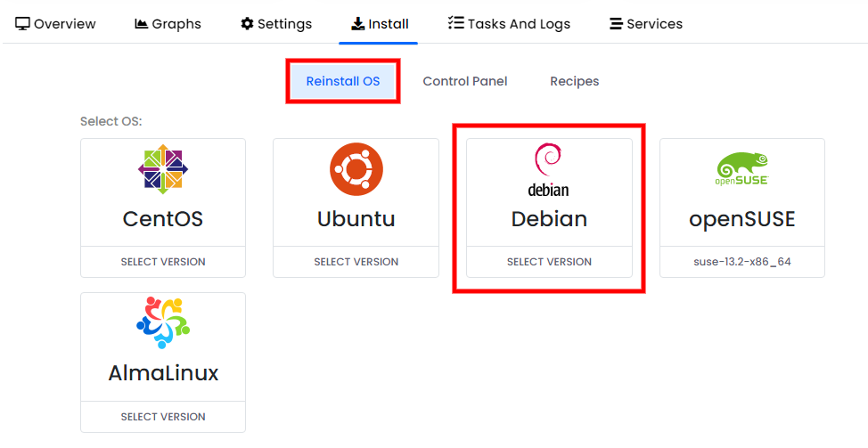Click the Install tab download icon
The height and width of the screenshot is (448, 868).
point(357,24)
